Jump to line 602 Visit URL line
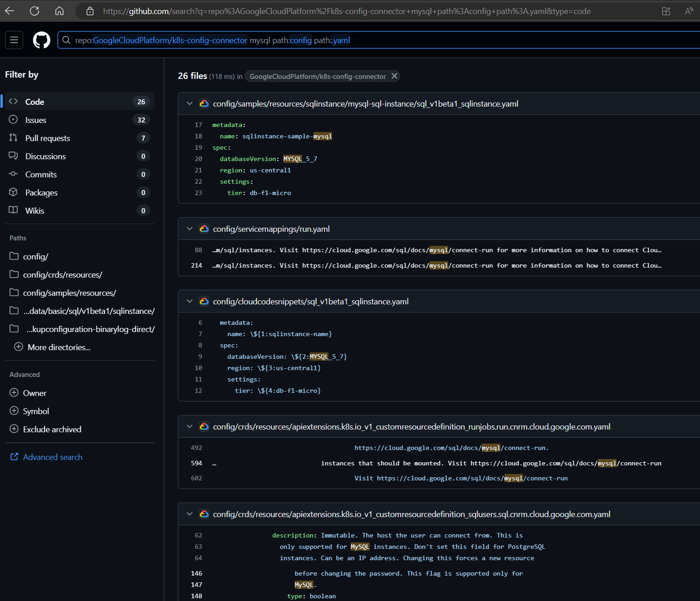Image resolution: width=700 pixels, height=601 pixels. tap(196, 478)
